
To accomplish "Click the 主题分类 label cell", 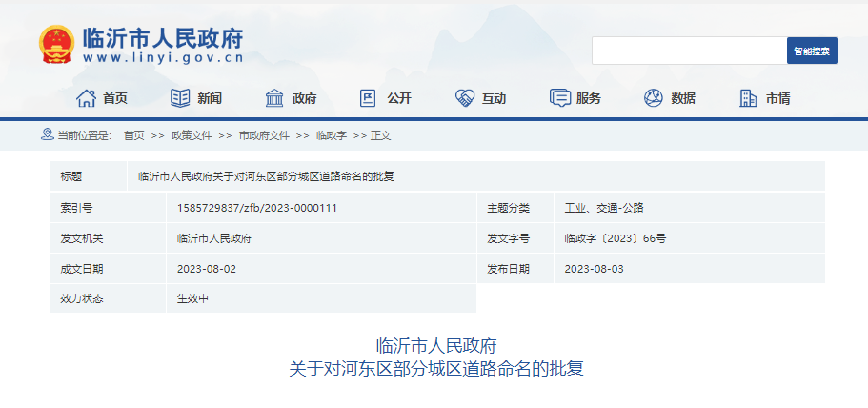I will [515, 208].
